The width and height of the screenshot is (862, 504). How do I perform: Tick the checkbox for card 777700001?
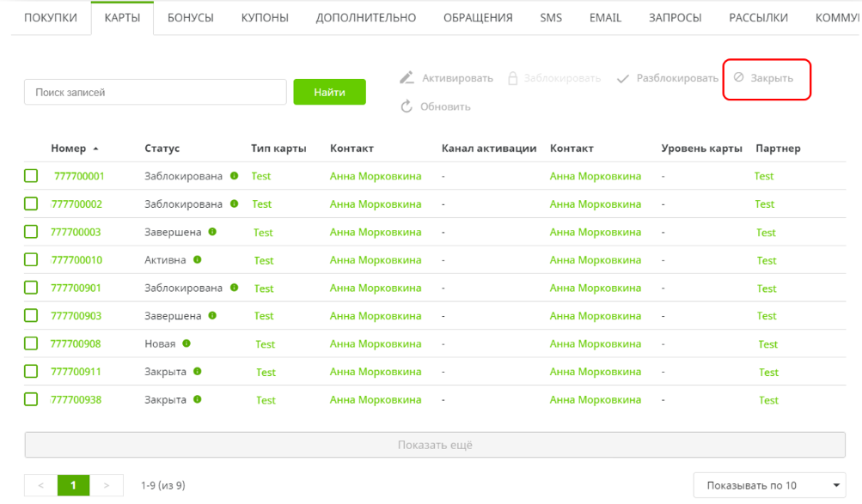[x=31, y=176]
